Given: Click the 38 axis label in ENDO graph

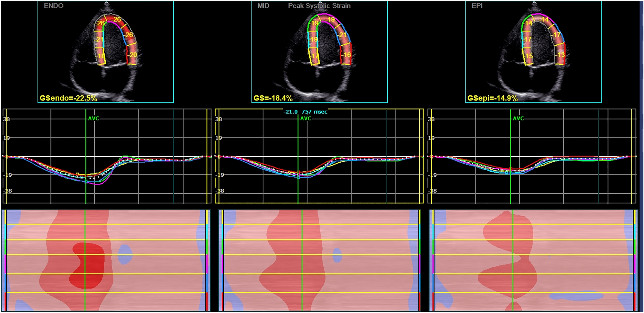Looking at the screenshot, I should pyautogui.click(x=6, y=119).
